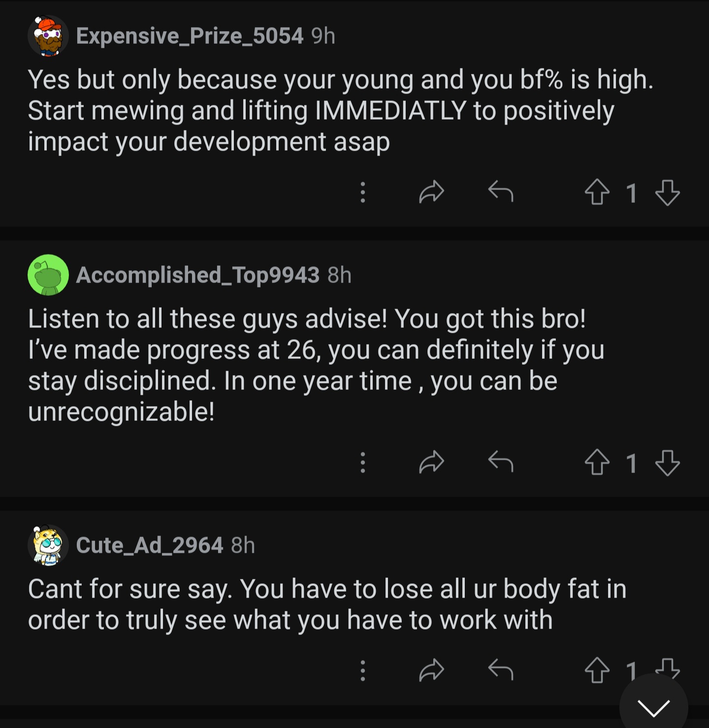Open Accomplished_Top9943's username link
Image resolution: width=709 pixels, height=728 pixels.
[x=198, y=275]
